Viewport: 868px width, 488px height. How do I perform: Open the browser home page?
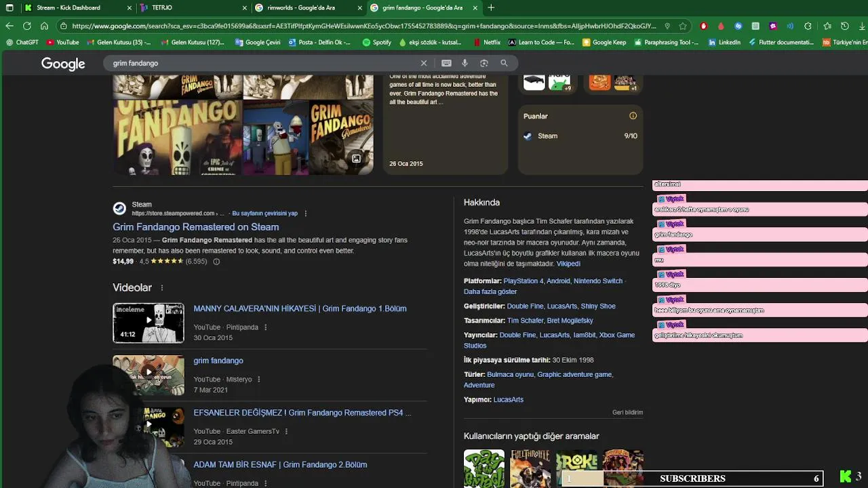click(44, 26)
